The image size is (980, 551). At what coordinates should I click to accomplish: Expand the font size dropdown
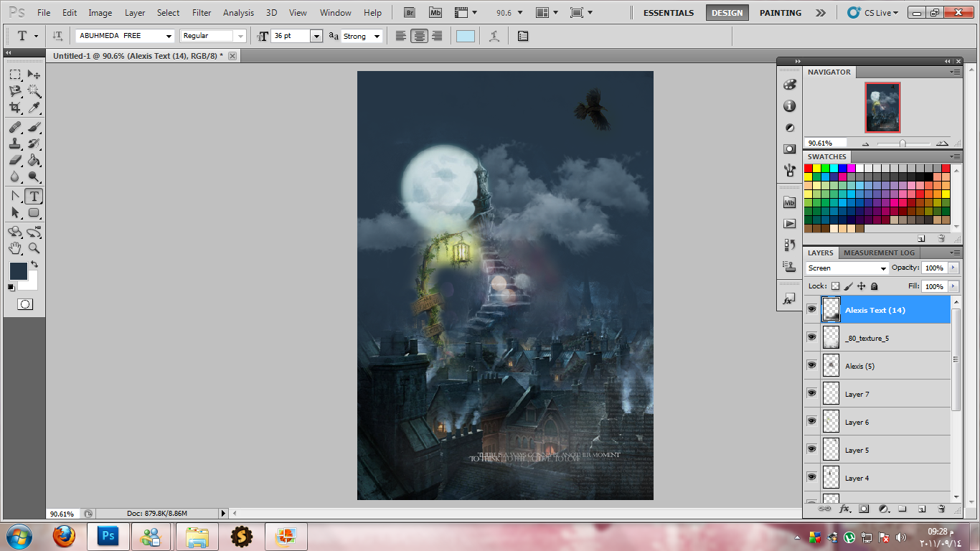(x=316, y=36)
